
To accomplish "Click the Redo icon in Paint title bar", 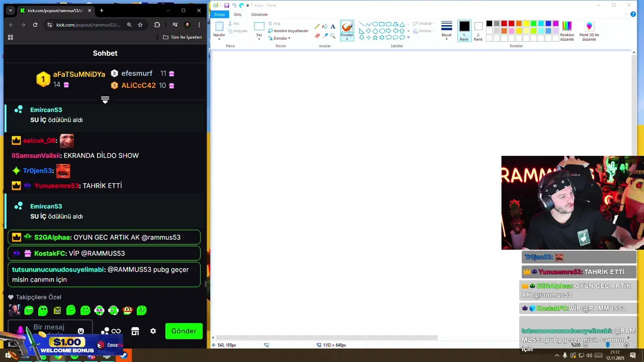I will (242, 5).
